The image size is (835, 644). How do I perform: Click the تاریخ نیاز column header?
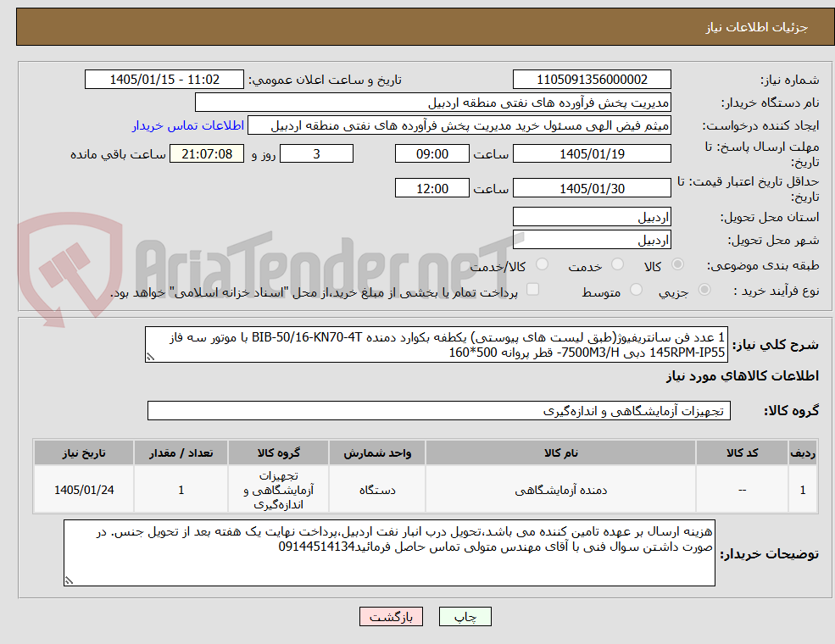pyautogui.click(x=84, y=453)
